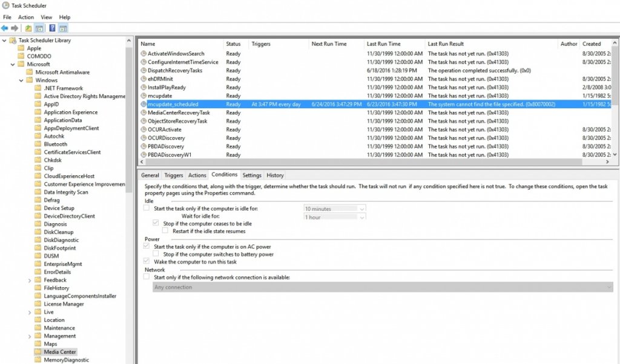Click the clock icon beside PBDADiscovery

click(143, 146)
